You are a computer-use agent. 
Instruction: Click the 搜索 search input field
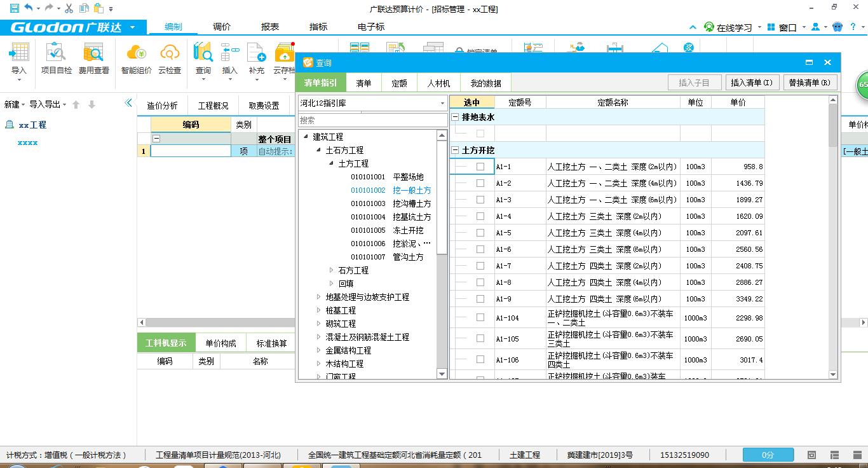pyautogui.click(x=372, y=120)
